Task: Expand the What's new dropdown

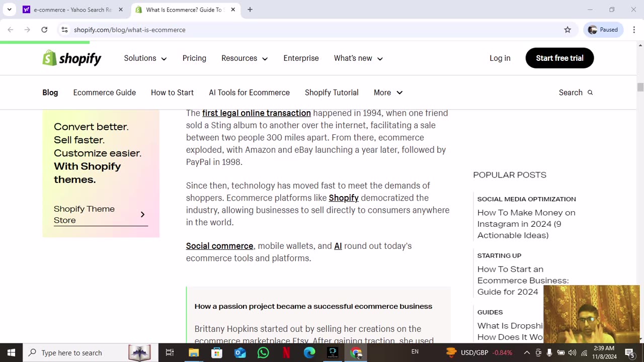Action: (x=358, y=58)
